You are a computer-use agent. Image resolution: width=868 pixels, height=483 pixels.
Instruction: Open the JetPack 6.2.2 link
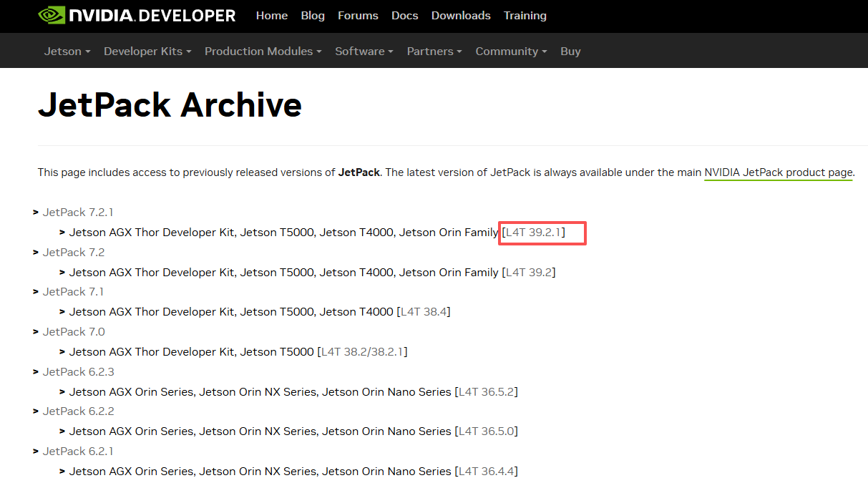pos(79,411)
